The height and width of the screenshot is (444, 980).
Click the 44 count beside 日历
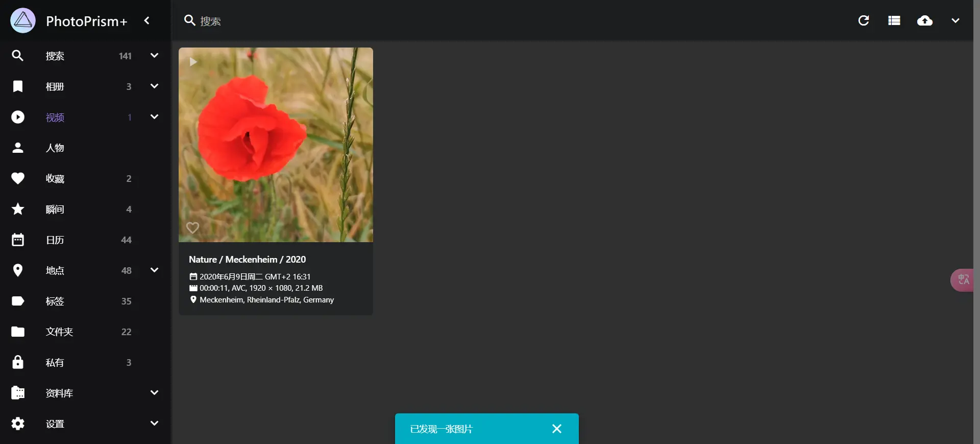click(x=126, y=240)
